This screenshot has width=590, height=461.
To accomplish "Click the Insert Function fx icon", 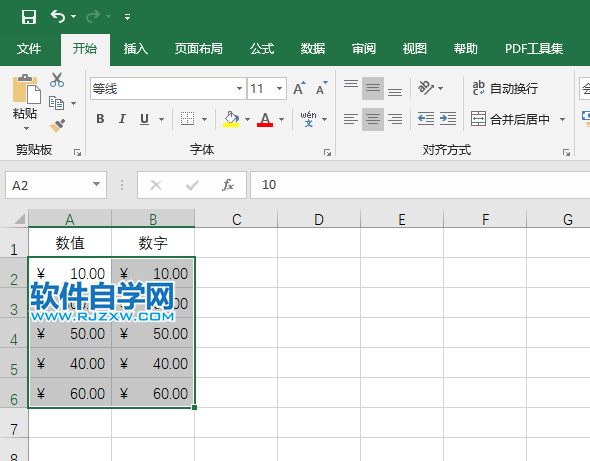I will 228,185.
